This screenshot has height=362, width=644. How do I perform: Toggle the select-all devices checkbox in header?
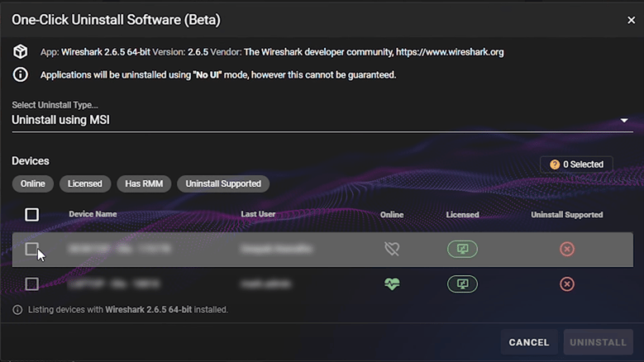31,214
